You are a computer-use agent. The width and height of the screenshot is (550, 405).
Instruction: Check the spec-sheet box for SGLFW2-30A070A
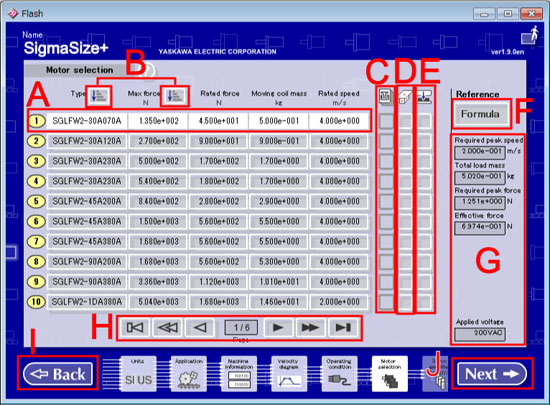[386, 121]
